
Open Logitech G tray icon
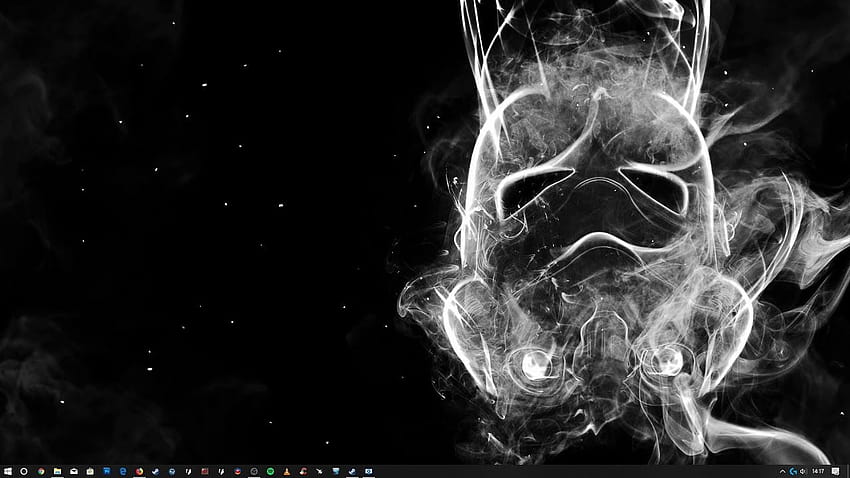pos(793,471)
